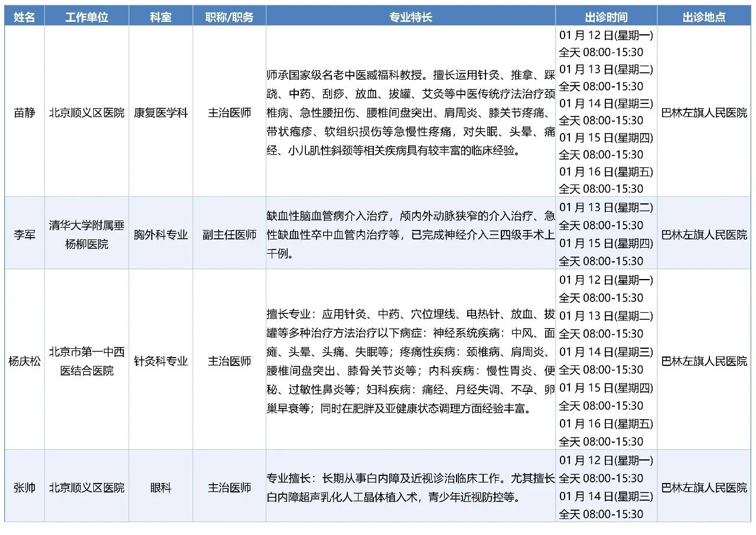Click the name cell 李军
The width and height of the screenshot is (756, 535).
(x=24, y=235)
